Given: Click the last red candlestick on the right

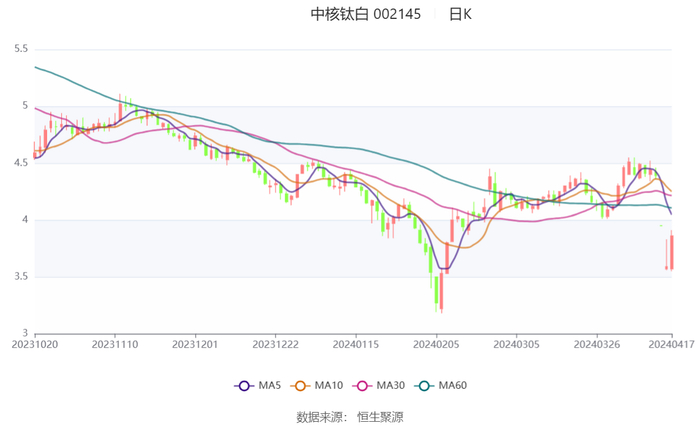Looking at the screenshot, I should [672, 251].
